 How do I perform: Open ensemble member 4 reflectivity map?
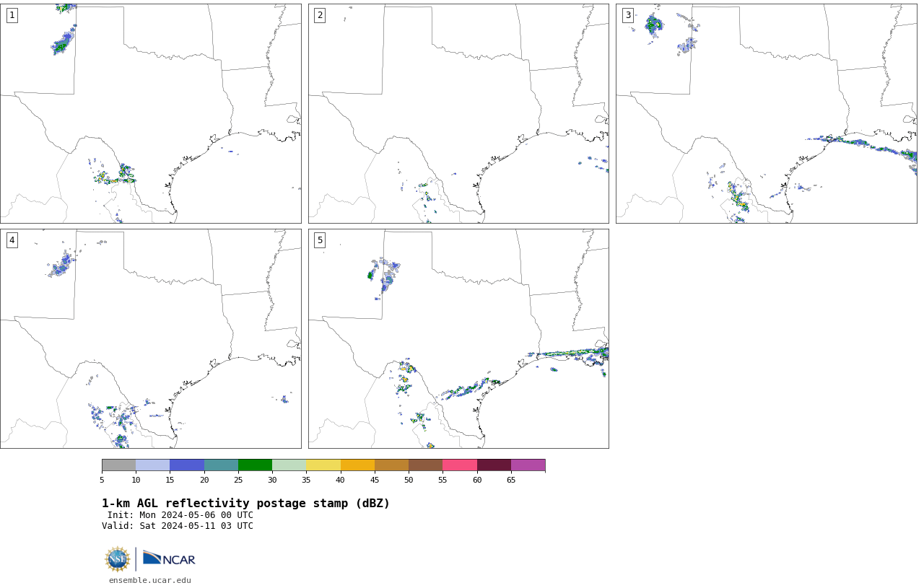pyautogui.click(x=151, y=338)
